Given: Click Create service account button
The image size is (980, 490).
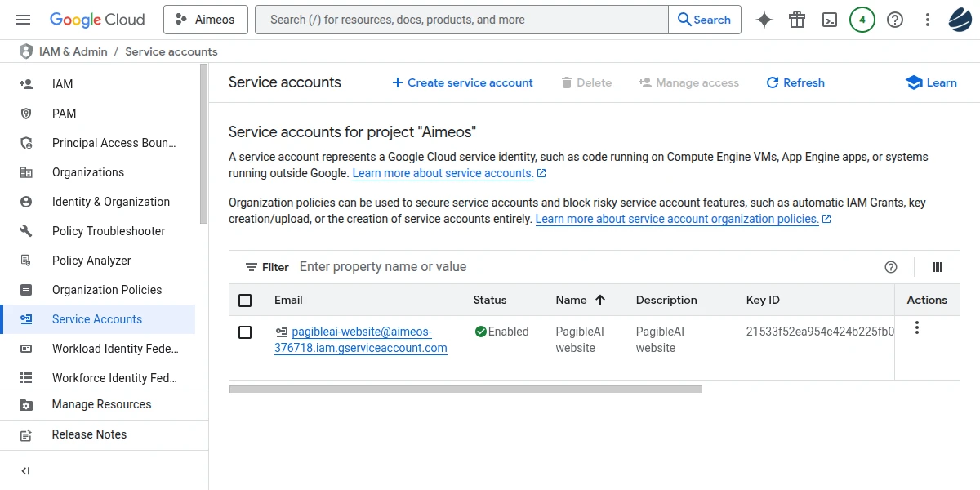Looking at the screenshot, I should click(462, 82).
